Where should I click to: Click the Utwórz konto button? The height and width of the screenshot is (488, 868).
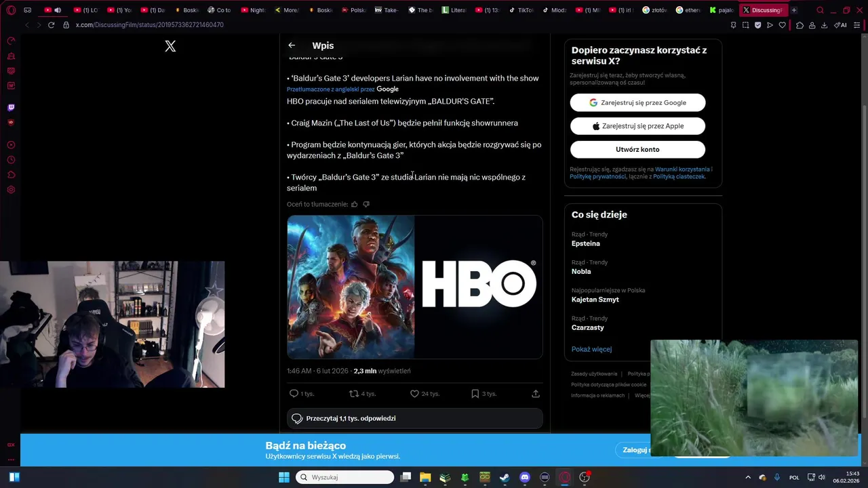click(x=637, y=149)
